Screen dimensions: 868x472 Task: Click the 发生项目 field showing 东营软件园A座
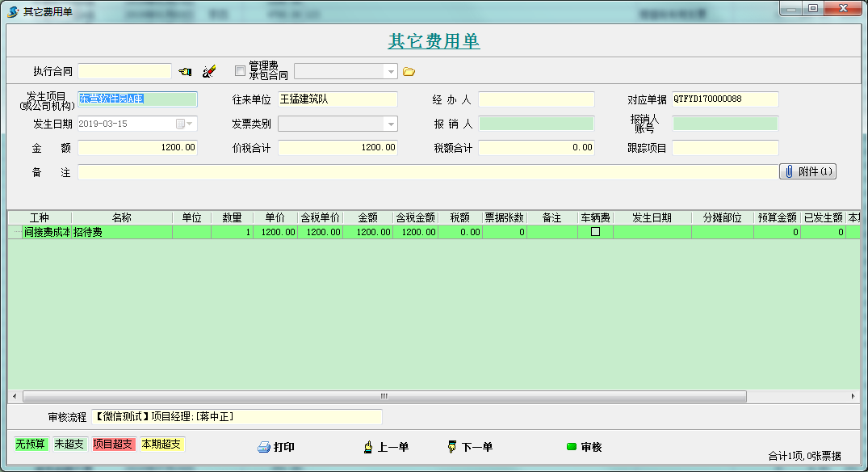[x=137, y=99]
